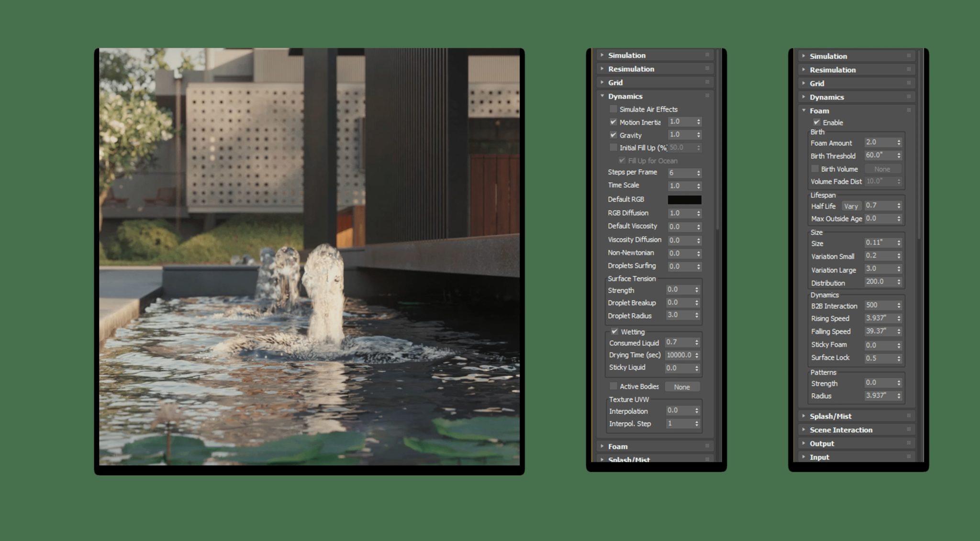980x541 pixels.
Task: Click grip icon on Scene Interaction rollout
Action: tap(908, 430)
